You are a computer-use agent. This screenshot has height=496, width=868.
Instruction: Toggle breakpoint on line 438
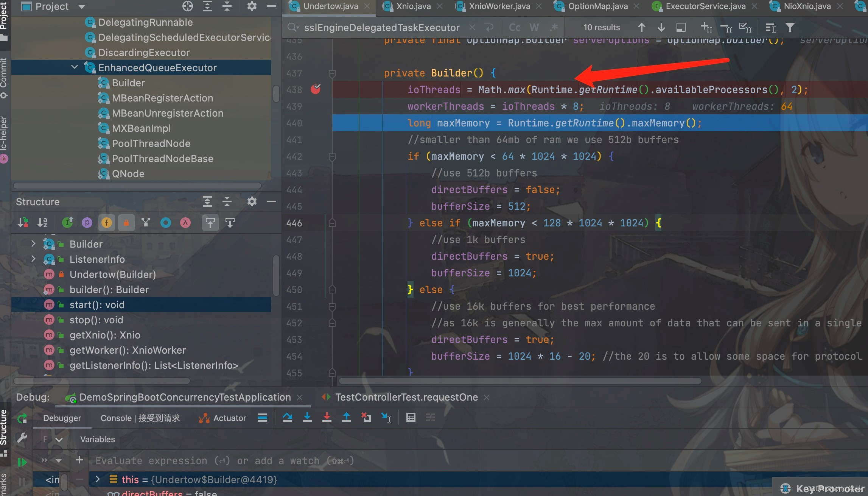click(x=316, y=89)
